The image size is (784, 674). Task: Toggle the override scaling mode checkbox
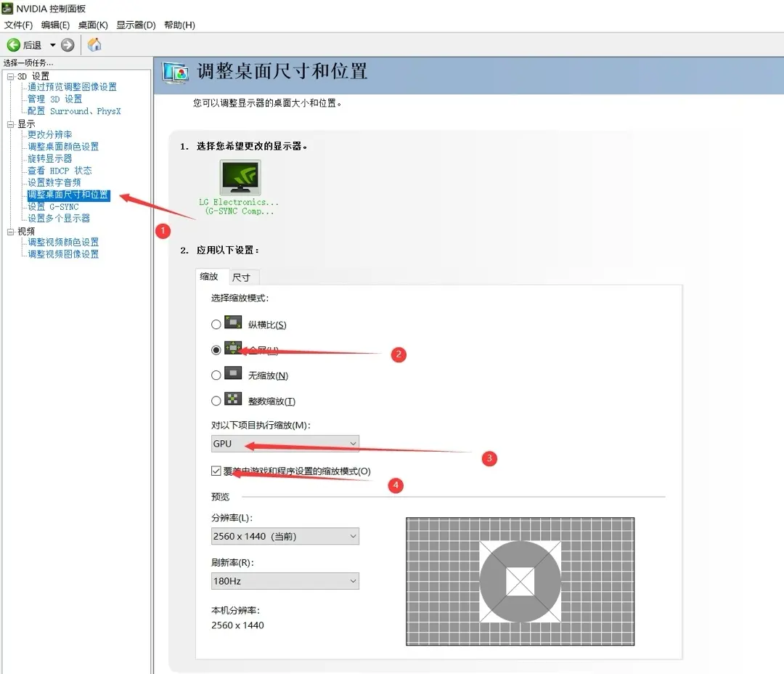[x=216, y=471]
